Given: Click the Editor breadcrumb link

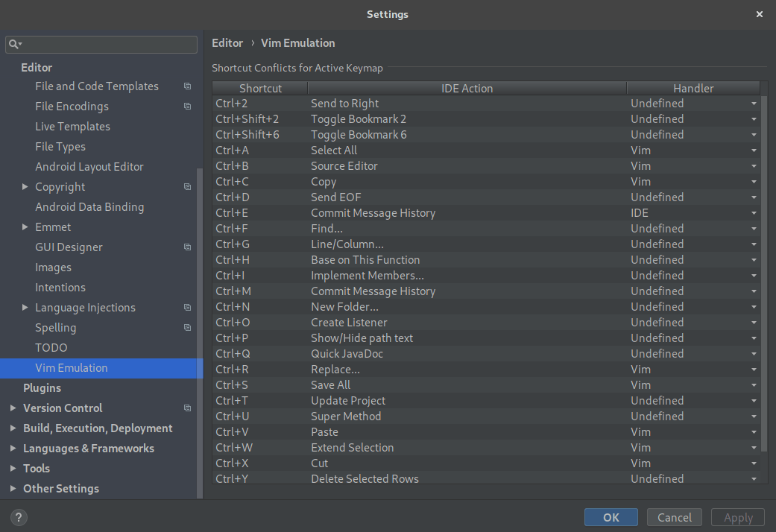Looking at the screenshot, I should (227, 42).
